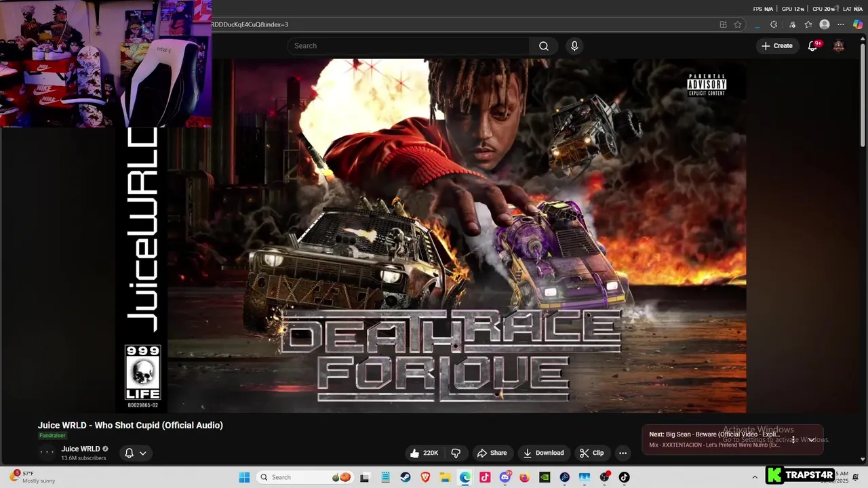Open the browser Favorites list icon
Screen dimensions: 868x488
(x=808, y=24)
